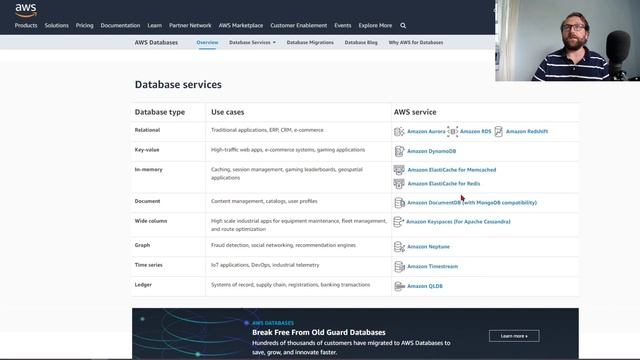Click the Amazon Keyspaces icon
The image size is (640, 360).
tap(398, 222)
